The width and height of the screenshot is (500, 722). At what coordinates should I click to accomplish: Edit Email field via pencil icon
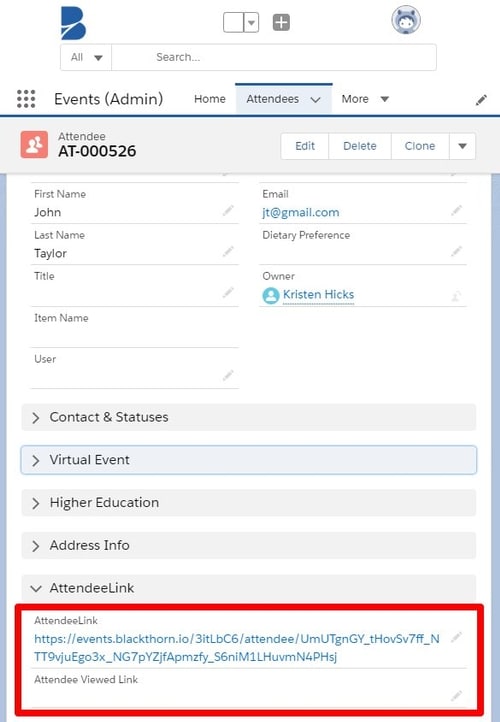(x=456, y=211)
